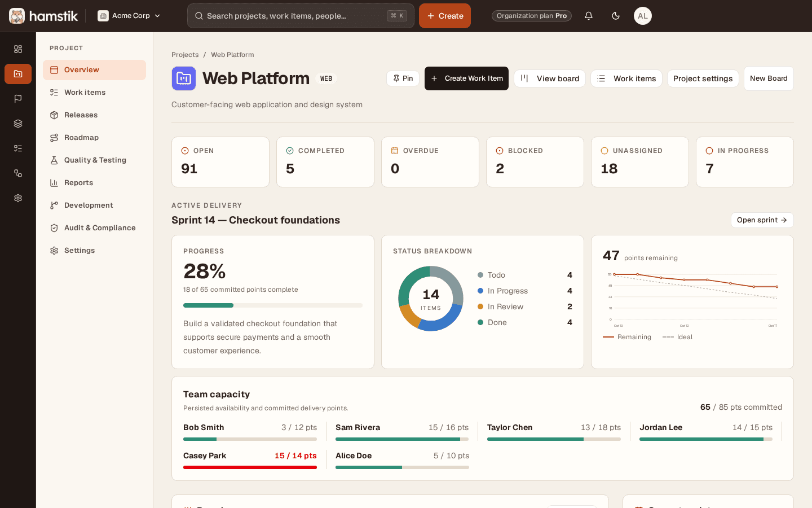Open the UNASSIGNED 18 stat card
The width and height of the screenshot is (812, 508).
(x=640, y=162)
